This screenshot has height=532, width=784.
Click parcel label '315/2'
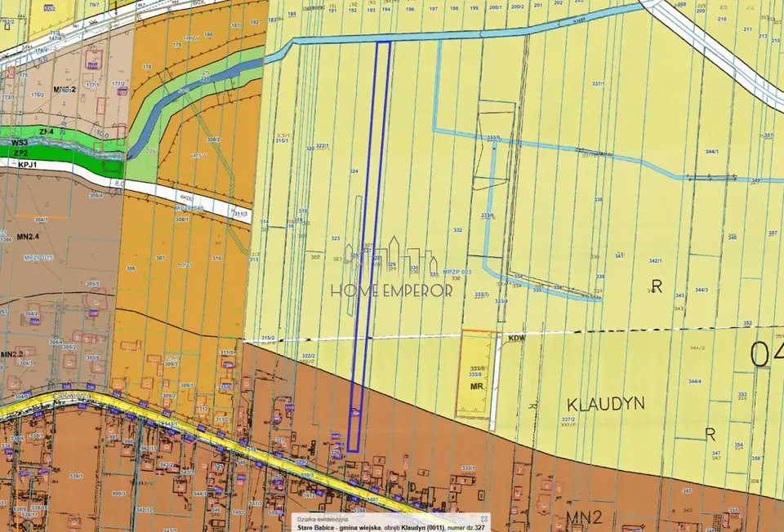click(x=269, y=338)
